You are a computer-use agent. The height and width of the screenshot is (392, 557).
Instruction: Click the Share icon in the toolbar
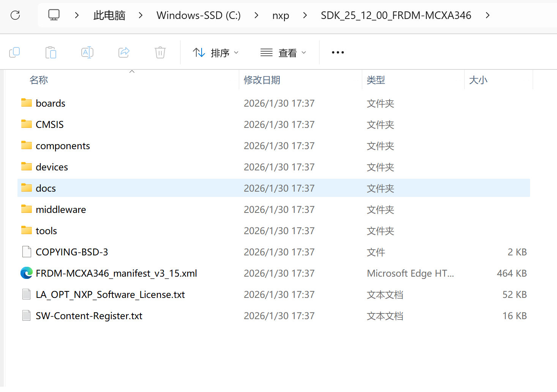pyautogui.click(x=124, y=52)
